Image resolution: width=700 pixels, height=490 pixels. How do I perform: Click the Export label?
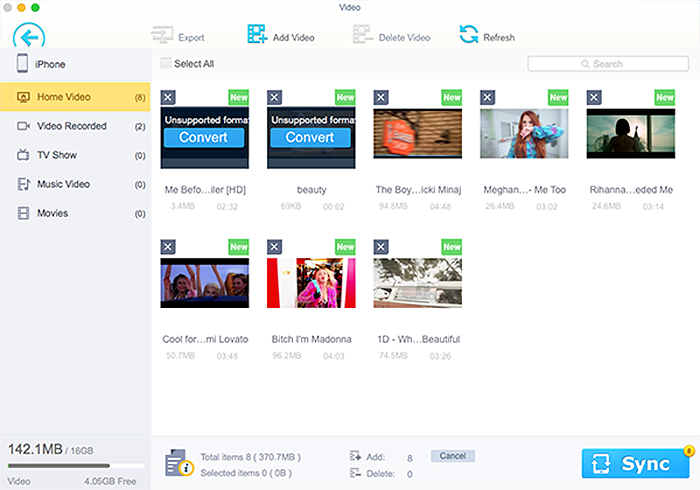[192, 37]
